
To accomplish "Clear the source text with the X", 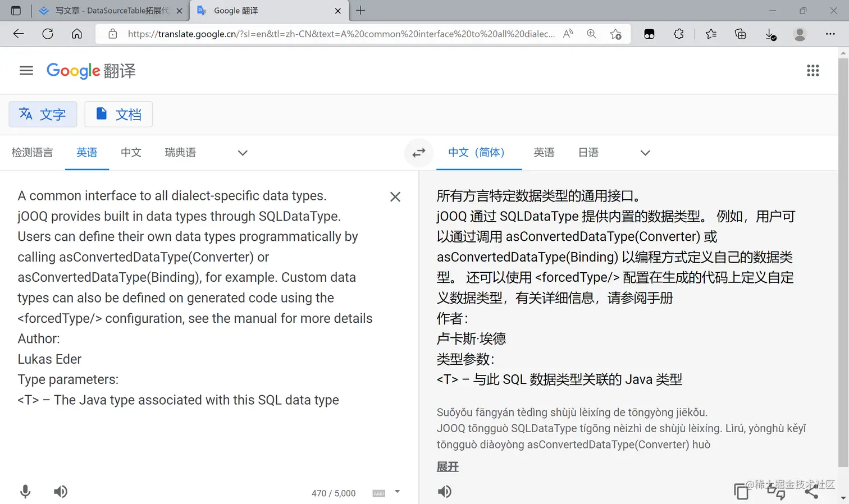I will [x=395, y=196].
